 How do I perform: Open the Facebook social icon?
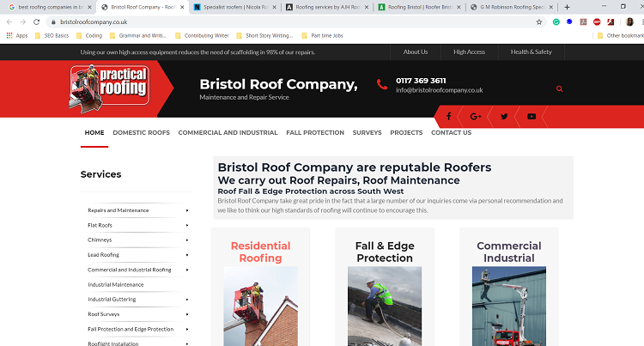tap(448, 117)
